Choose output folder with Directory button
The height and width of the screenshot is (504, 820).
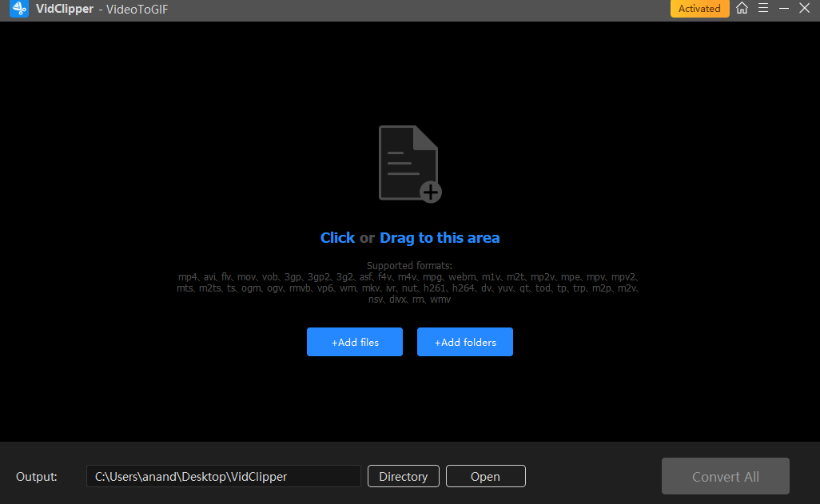point(403,476)
